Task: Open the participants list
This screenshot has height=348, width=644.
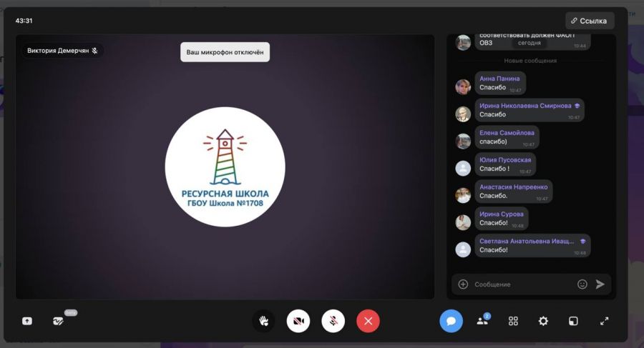Action: 482,321
